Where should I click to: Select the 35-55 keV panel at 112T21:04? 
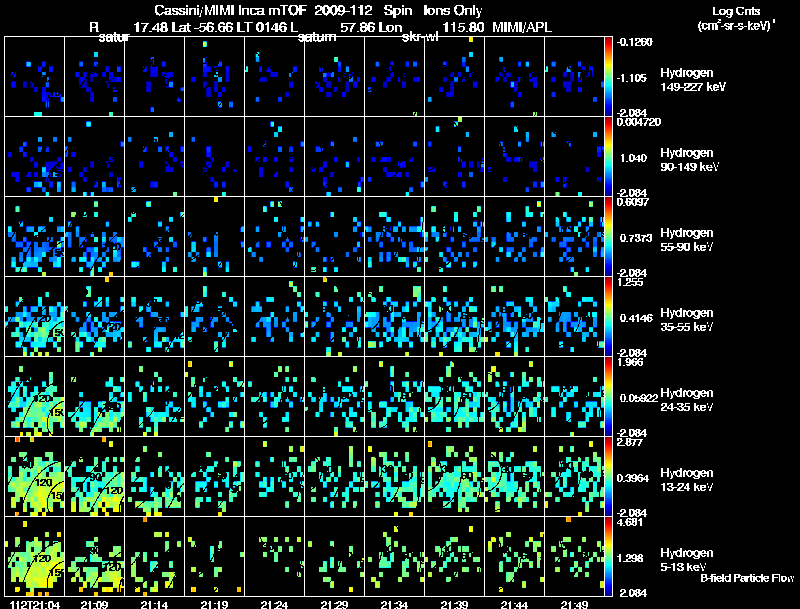point(35,317)
